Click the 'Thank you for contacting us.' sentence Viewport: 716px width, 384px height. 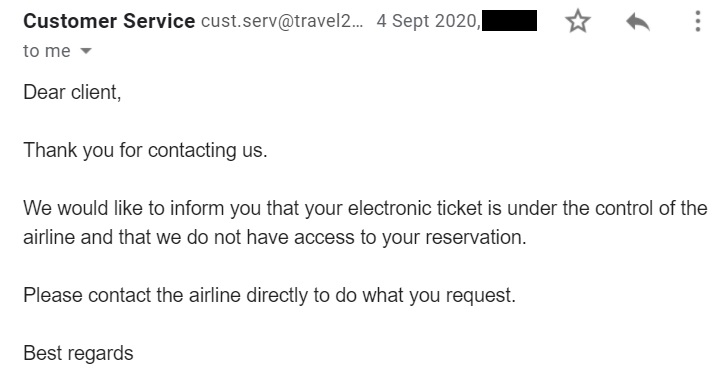145,150
